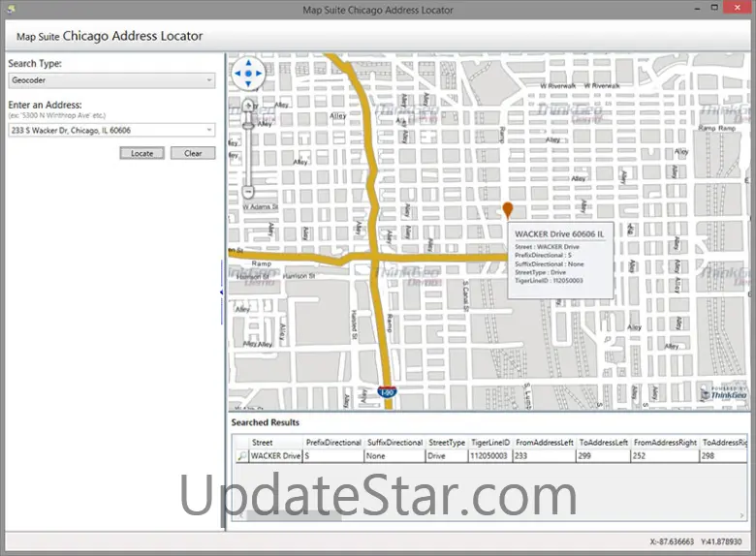Pan the map down with the south arrow
Screen dimensions: 756x556
point(248,84)
